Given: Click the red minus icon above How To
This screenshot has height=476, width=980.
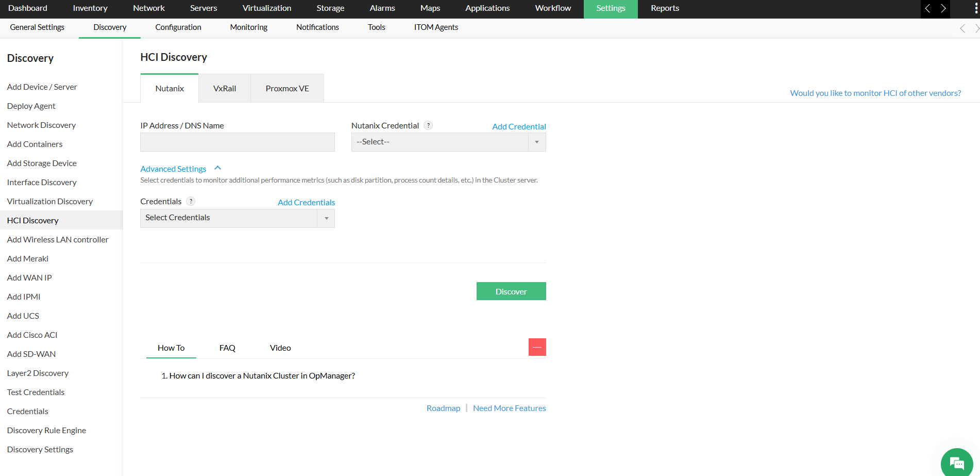Looking at the screenshot, I should coord(537,347).
